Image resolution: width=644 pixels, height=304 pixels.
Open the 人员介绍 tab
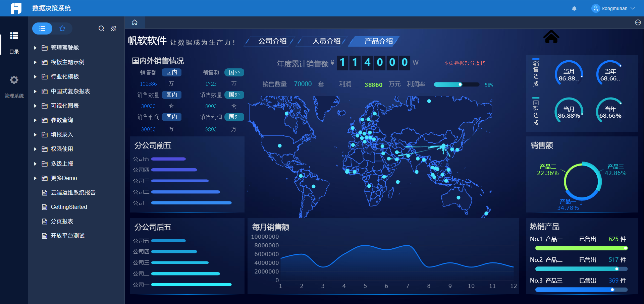(326, 41)
